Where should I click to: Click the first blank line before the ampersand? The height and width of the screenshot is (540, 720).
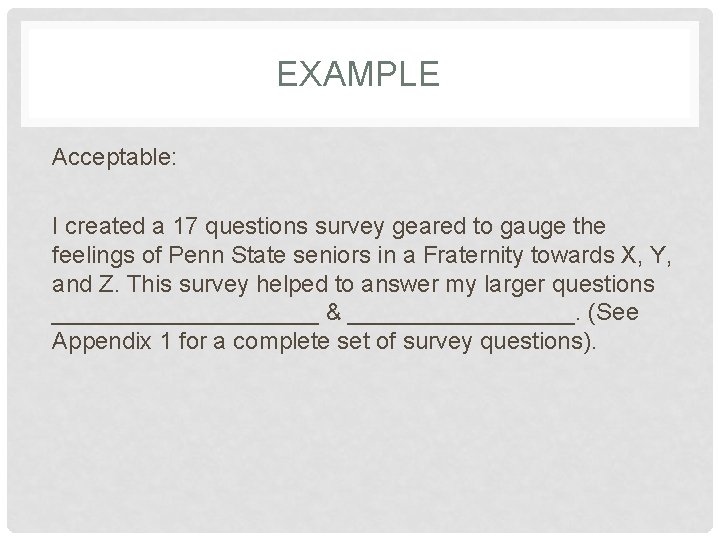[185, 316]
